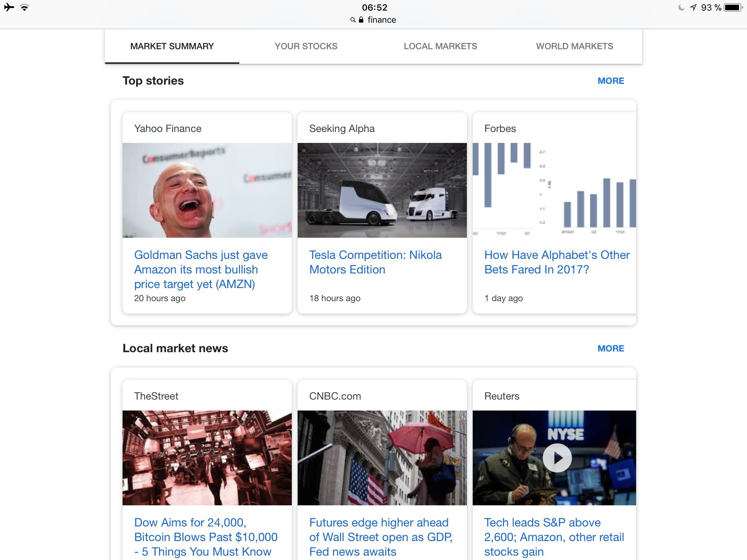Tap the TheStreet source label
This screenshot has width=747, height=560.
point(156,396)
